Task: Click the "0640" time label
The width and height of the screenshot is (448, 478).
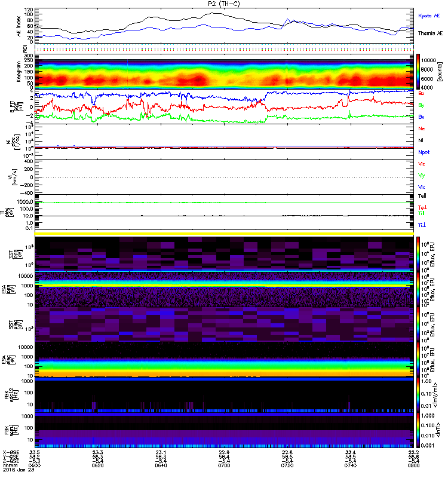Action: click(161, 465)
